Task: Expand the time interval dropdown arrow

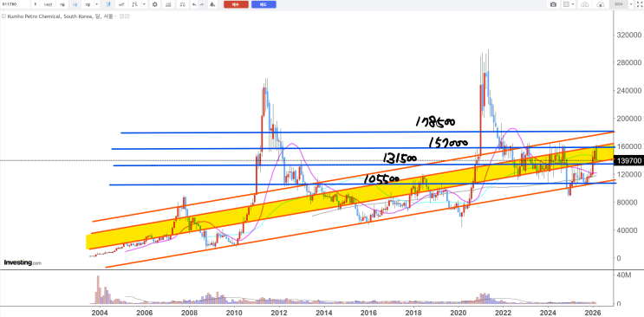Action: 96,4
